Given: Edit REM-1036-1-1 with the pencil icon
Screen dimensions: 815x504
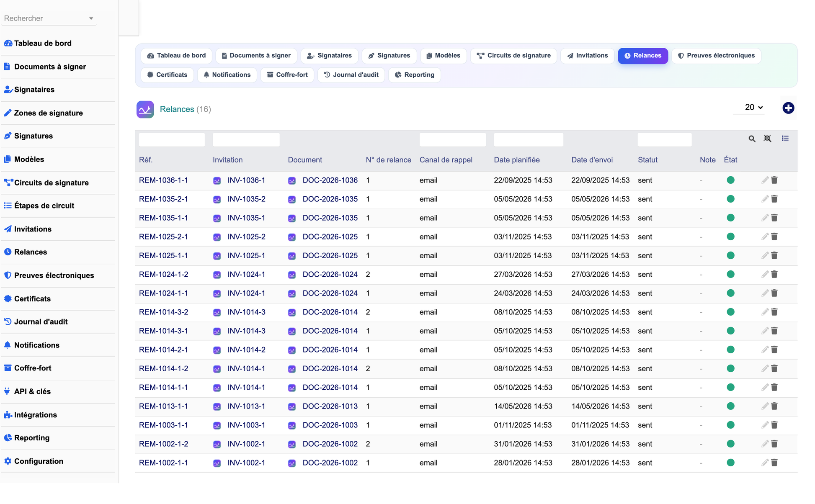Looking at the screenshot, I should [x=765, y=180].
